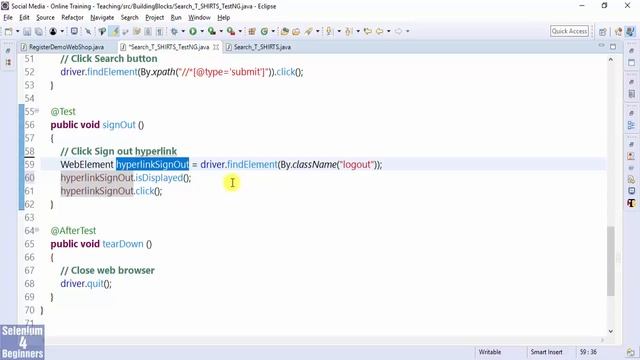The height and width of the screenshot is (360, 640).
Task: Click the Last Edit Location icon
Action: pyautogui.click(x=368, y=31)
